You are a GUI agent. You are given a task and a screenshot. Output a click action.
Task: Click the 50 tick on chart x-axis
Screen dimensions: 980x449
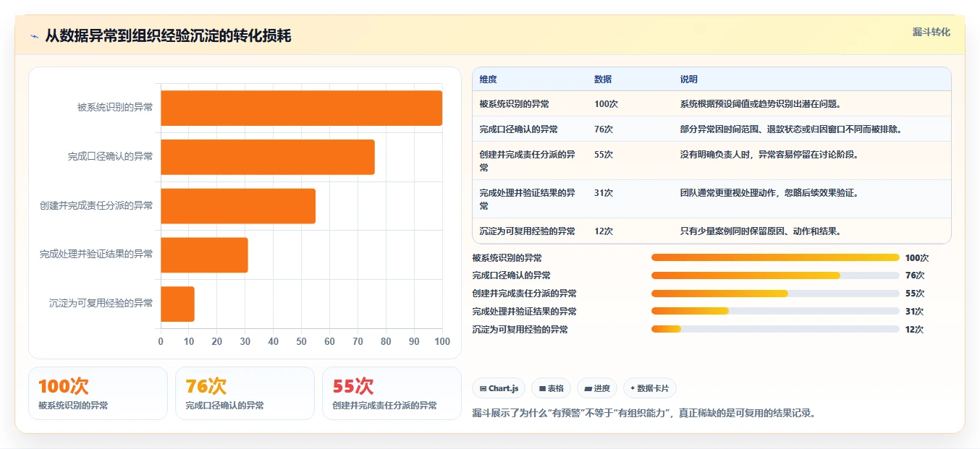[301, 341]
